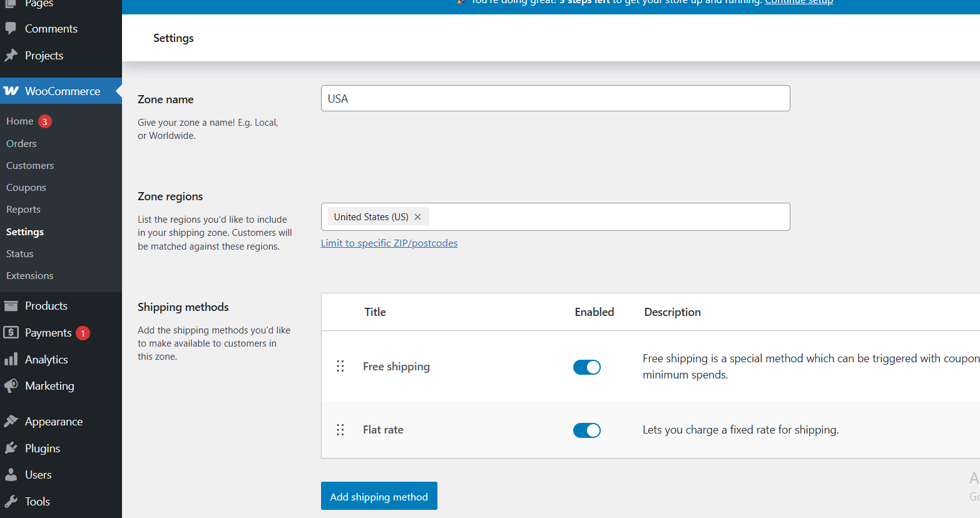Open the Extensions submenu item

tap(30, 275)
